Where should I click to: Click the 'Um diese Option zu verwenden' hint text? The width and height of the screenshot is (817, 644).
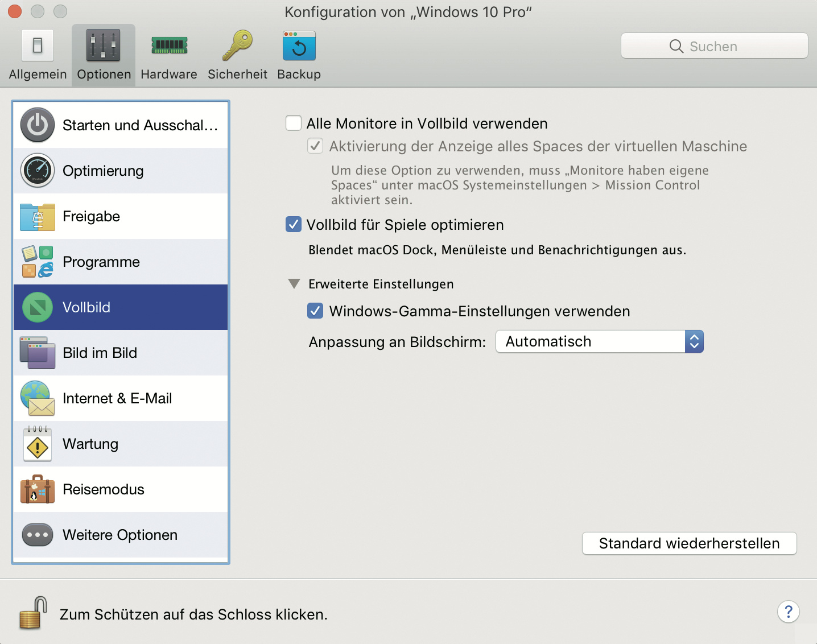520,185
